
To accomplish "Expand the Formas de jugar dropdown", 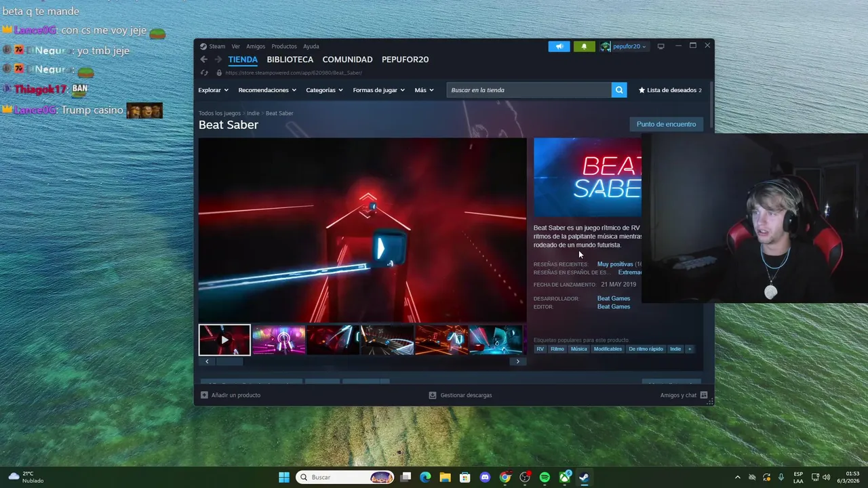I will [x=378, y=90].
